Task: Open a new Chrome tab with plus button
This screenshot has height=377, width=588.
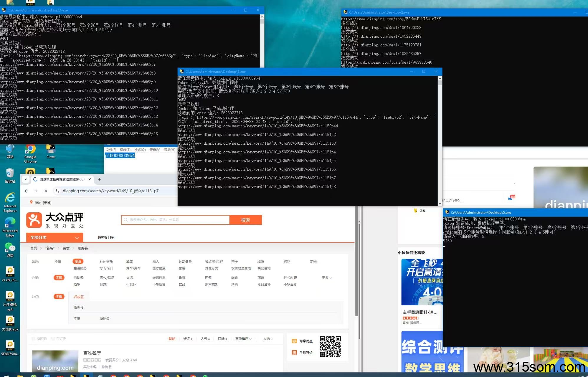Action: (x=99, y=179)
